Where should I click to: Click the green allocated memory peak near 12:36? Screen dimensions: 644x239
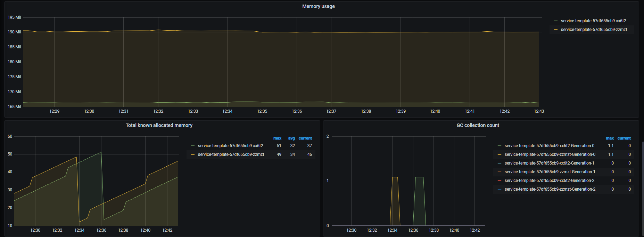coord(101,152)
